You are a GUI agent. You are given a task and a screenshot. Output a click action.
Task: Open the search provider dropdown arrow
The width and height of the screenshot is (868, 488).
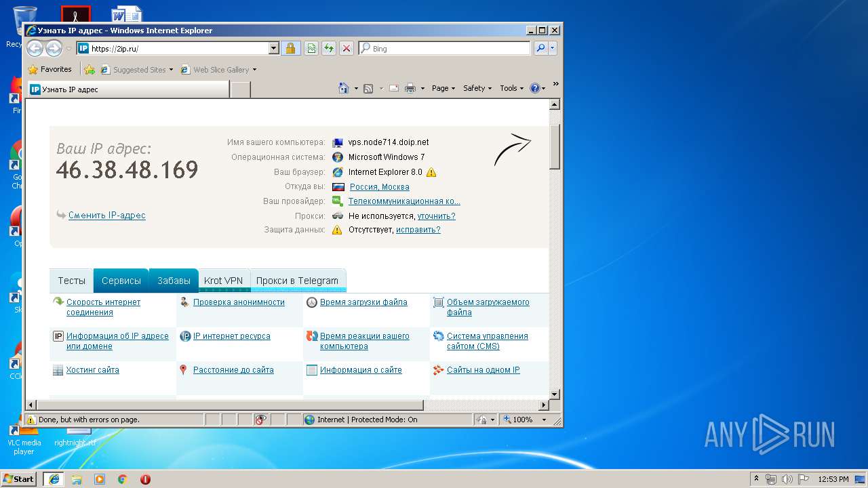tap(553, 48)
